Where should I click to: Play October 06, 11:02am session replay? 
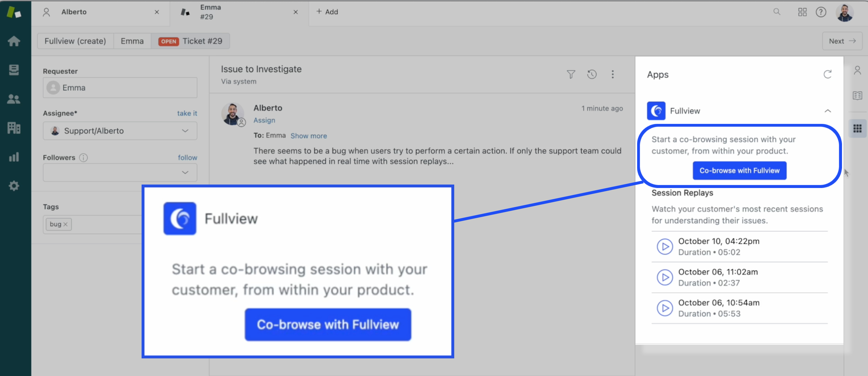point(665,277)
